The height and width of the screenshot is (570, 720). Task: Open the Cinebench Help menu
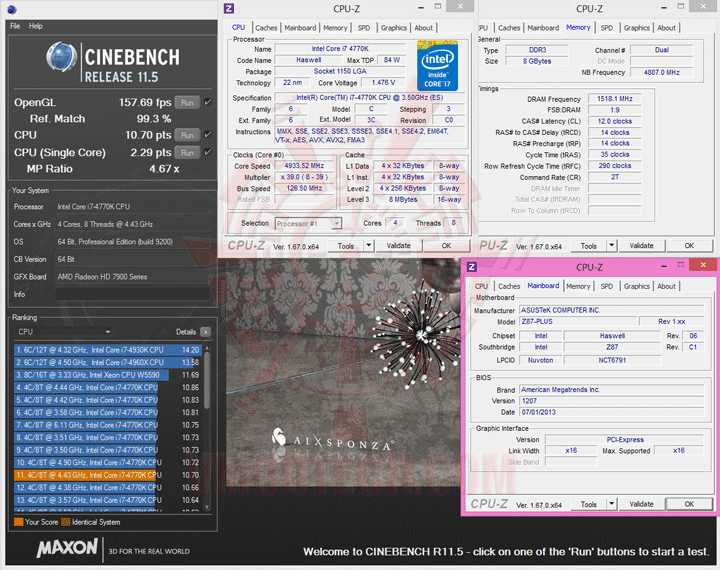pos(36,26)
